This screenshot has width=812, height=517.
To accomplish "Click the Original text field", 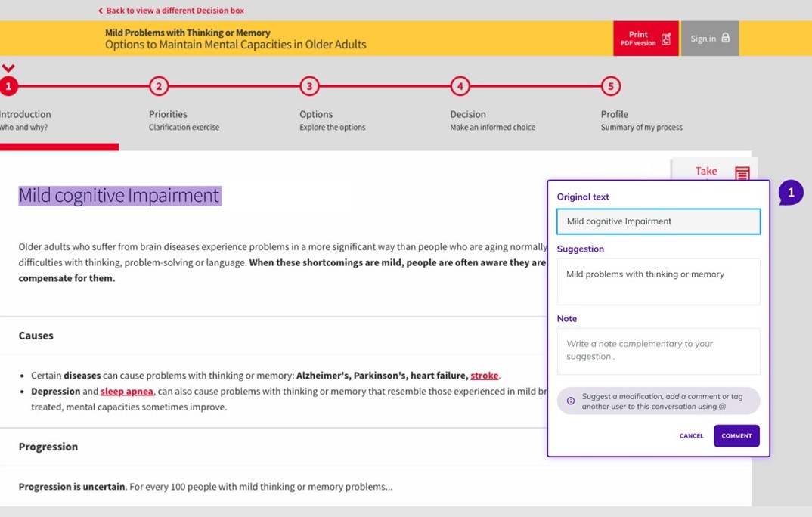I will pyautogui.click(x=659, y=221).
